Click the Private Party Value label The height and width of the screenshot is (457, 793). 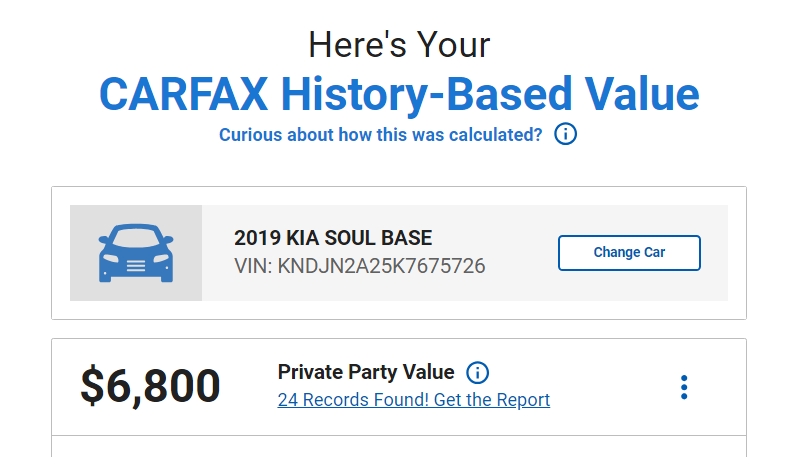[x=366, y=373]
